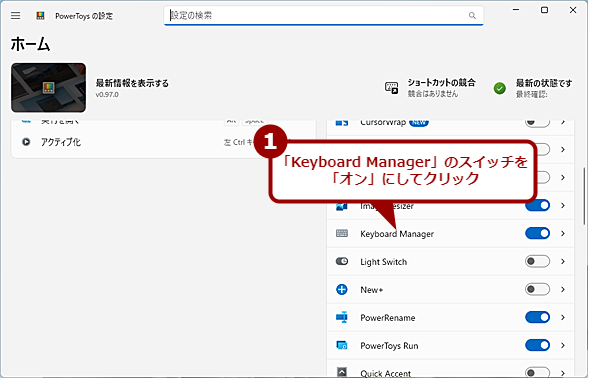The width and height of the screenshot is (589, 379).
Task: Click the CursorWrap module icon
Action: [342, 122]
